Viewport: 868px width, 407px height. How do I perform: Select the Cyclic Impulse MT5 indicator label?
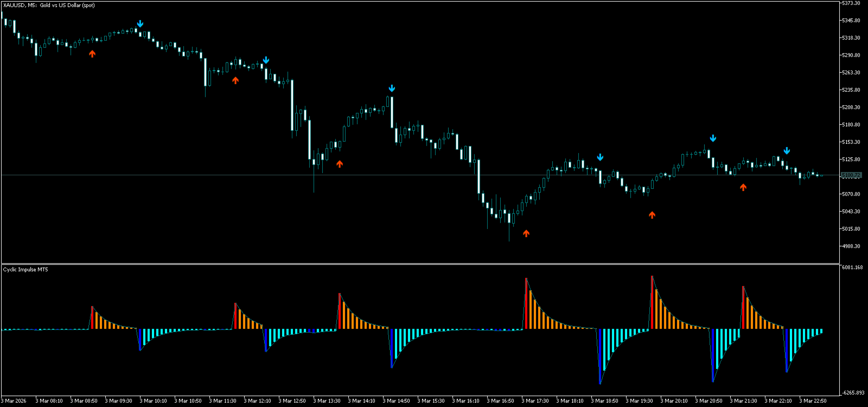coord(25,270)
